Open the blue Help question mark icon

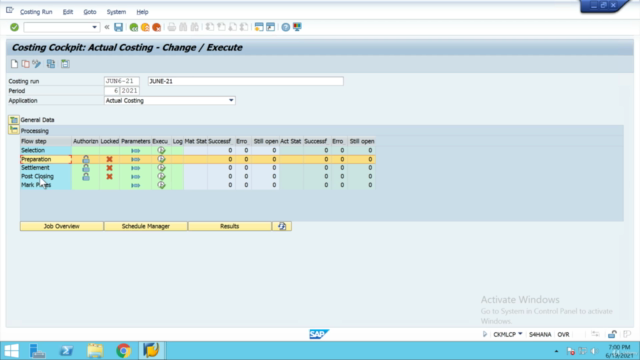coord(286,27)
